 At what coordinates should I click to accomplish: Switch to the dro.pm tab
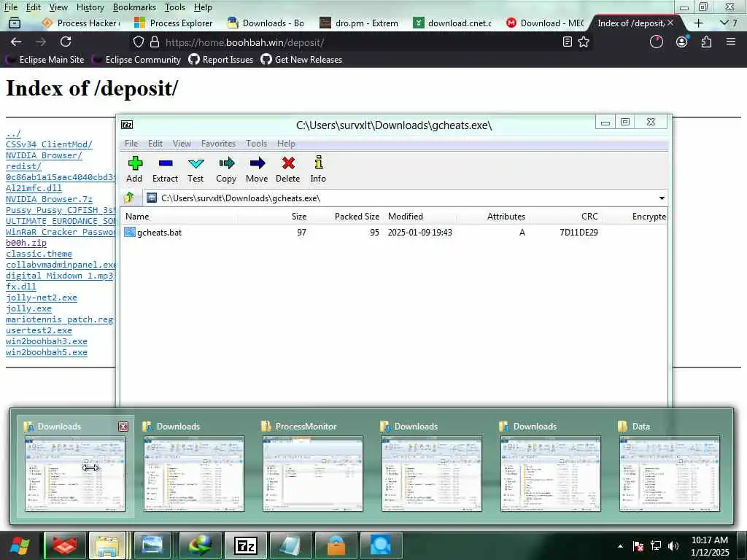[360, 23]
